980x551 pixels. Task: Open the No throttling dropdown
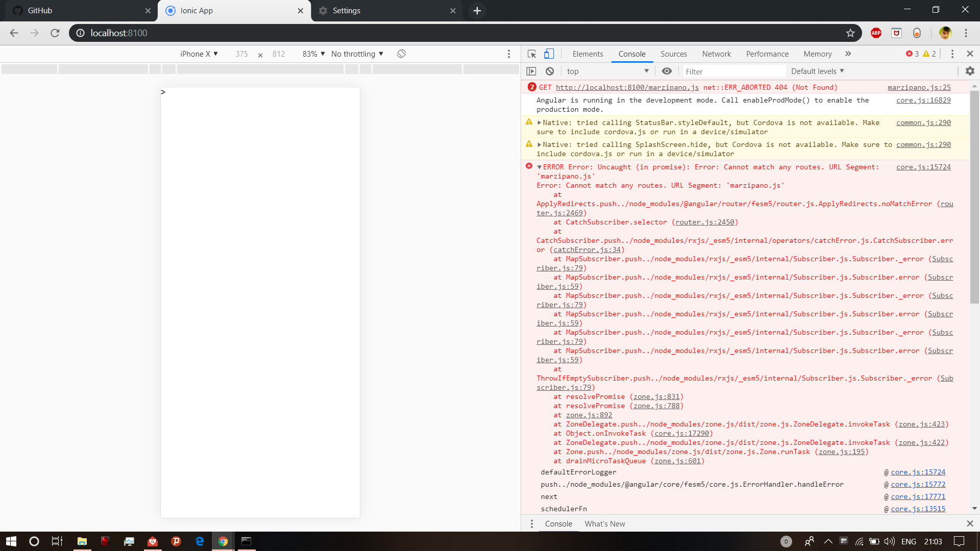[356, 53]
